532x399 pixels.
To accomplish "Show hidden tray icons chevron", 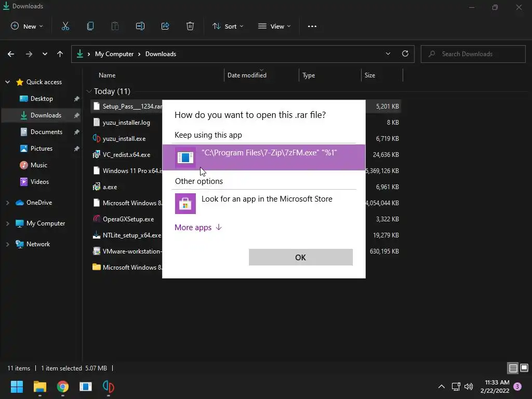I will 442,387.
